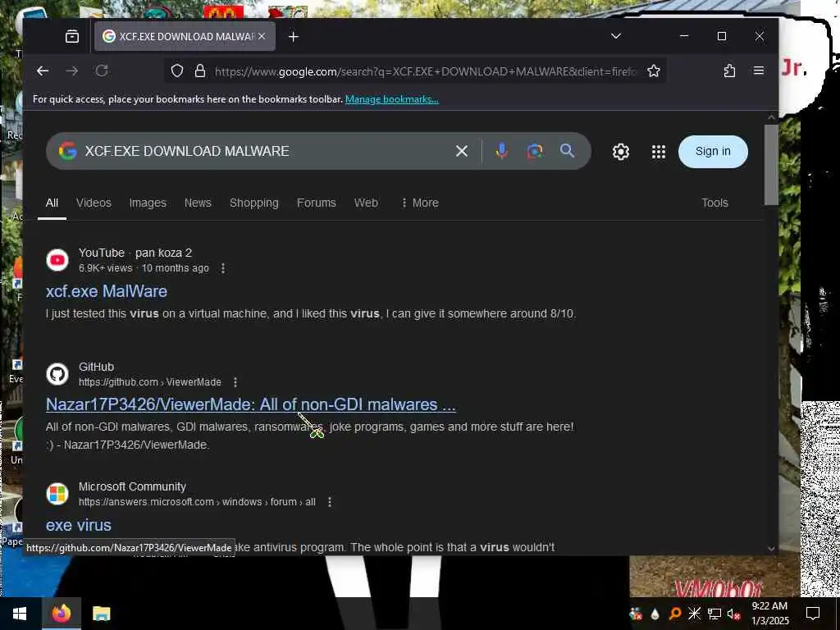Open Google quick settings gear
The height and width of the screenshot is (630, 840).
(621, 152)
